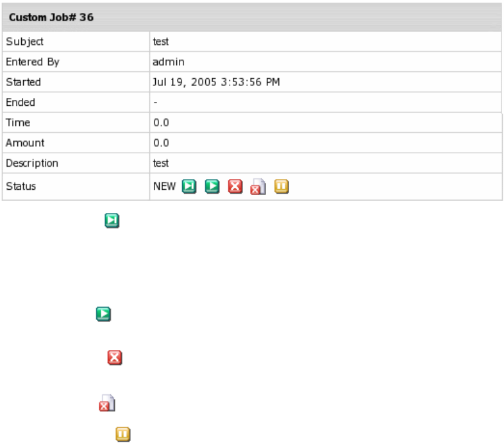Click the "test" value in Subject row

161,42
